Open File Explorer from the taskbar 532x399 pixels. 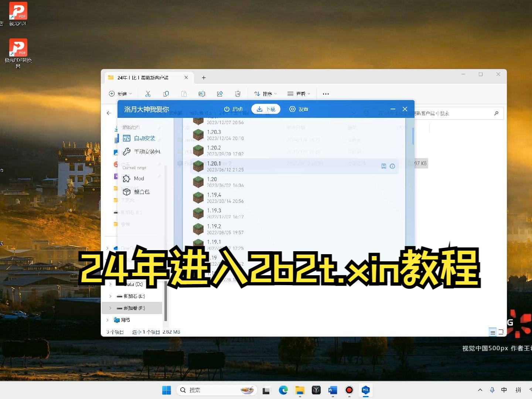coord(300,390)
